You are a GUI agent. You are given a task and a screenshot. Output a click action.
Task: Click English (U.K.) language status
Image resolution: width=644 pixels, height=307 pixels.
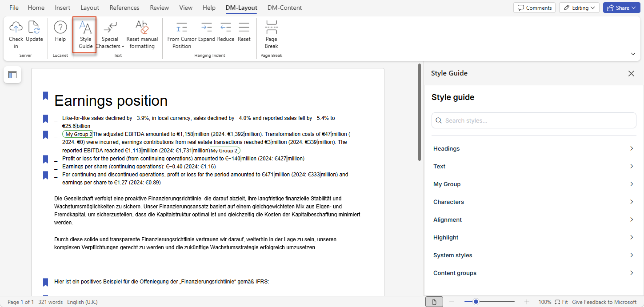click(82, 302)
